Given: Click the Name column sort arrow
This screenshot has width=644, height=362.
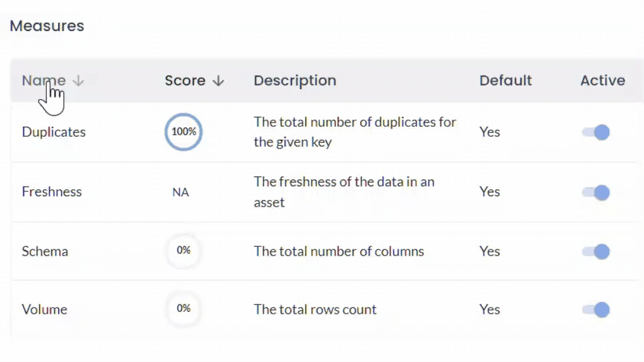Looking at the screenshot, I should (79, 80).
